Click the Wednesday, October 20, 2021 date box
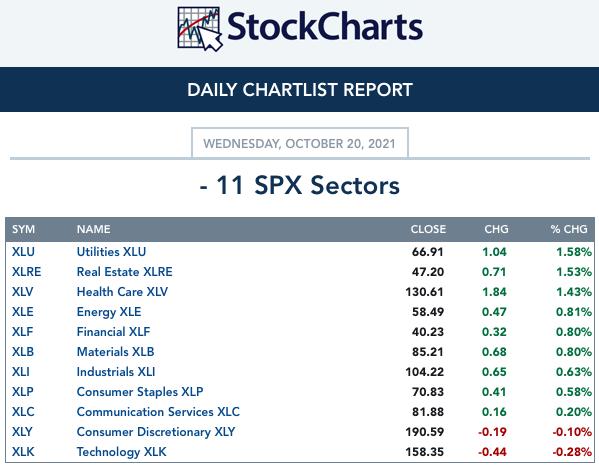Viewport: 599px width, 468px height. point(300,143)
